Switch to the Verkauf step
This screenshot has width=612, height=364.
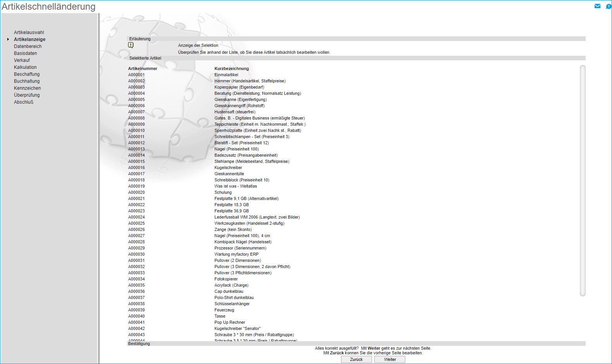click(x=22, y=60)
